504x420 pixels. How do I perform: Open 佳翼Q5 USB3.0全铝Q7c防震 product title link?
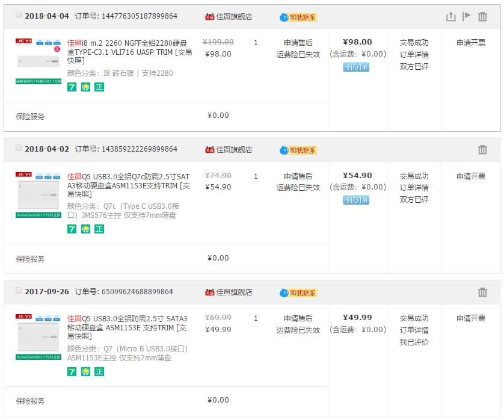(x=129, y=185)
